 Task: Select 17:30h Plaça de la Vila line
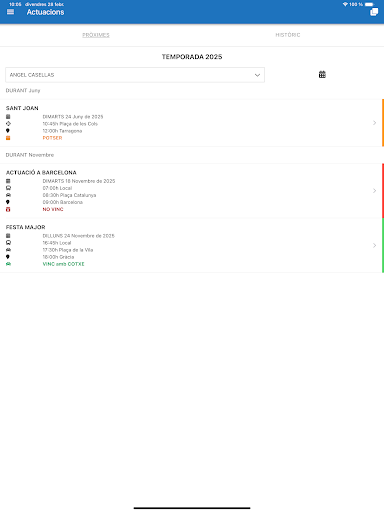point(68,250)
